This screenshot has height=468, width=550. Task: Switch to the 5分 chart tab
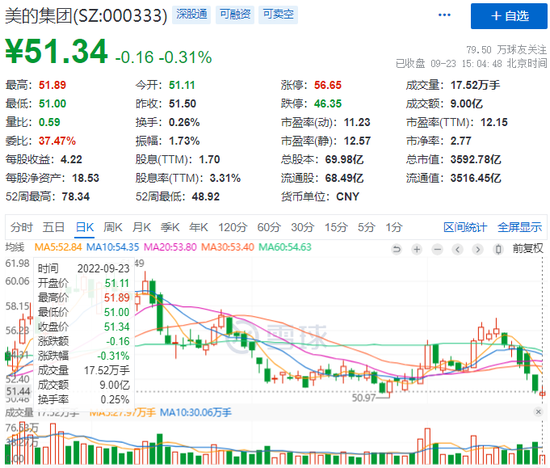point(366,227)
